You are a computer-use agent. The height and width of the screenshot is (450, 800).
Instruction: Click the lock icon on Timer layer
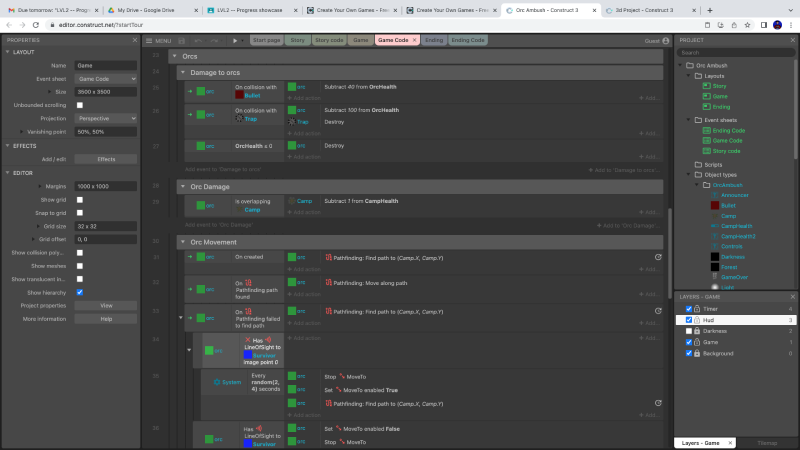tap(697, 309)
